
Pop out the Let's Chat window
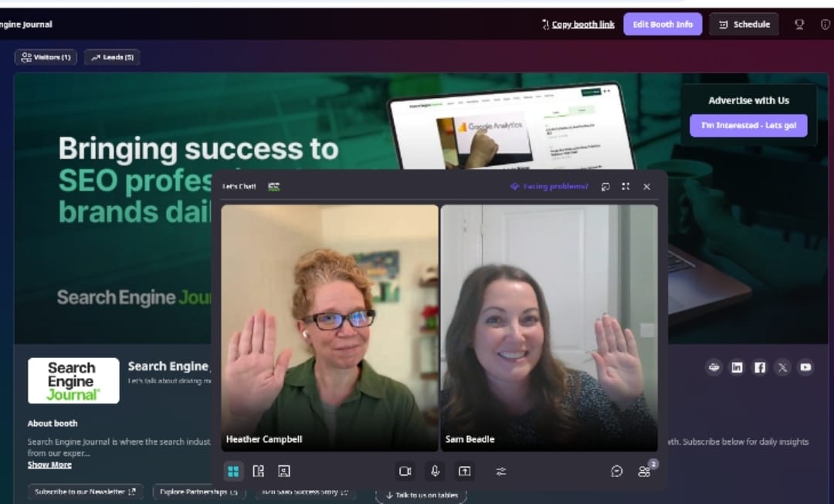[605, 187]
